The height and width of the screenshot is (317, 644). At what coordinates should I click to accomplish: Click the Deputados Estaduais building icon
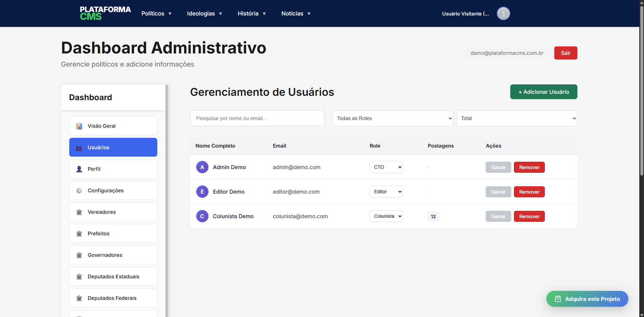[79, 277]
